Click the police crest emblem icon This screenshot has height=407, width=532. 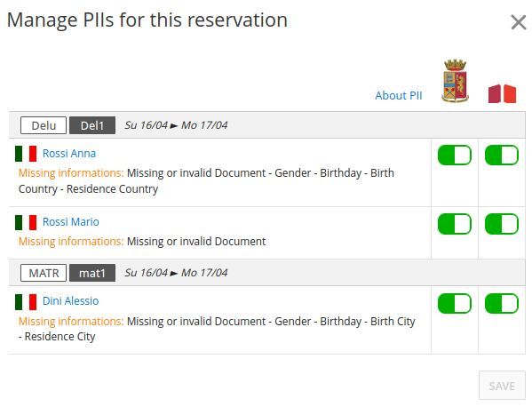[455, 81]
